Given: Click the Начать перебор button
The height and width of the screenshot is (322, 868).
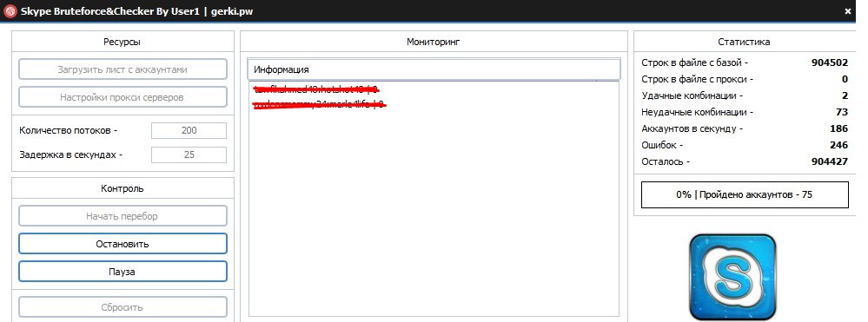Looking at the screenshot, I should click(123, 216).
